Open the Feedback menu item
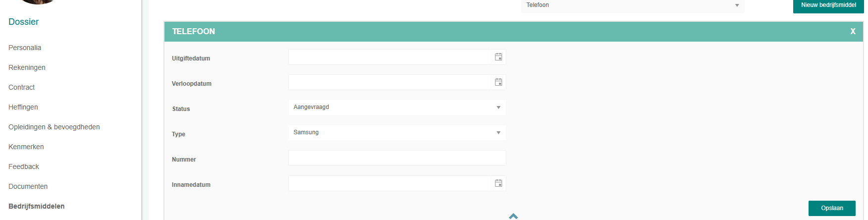 click(24, 166)
